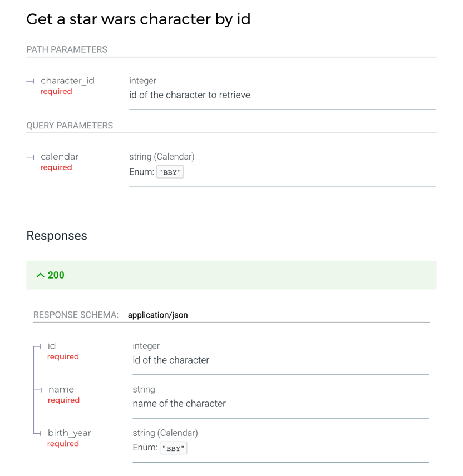
Task: Select the application/json response schema tab
Action: [159, 315]
